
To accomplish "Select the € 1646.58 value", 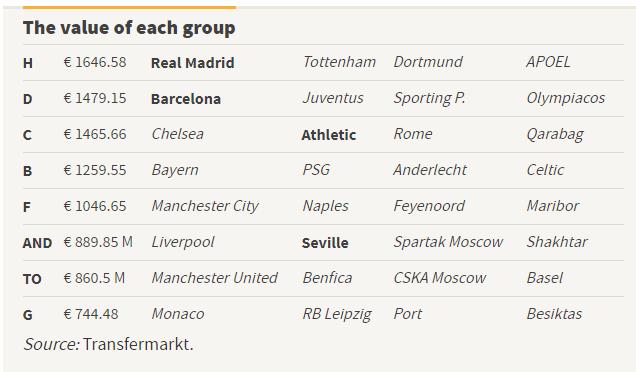I will click(x=95, y=62).
